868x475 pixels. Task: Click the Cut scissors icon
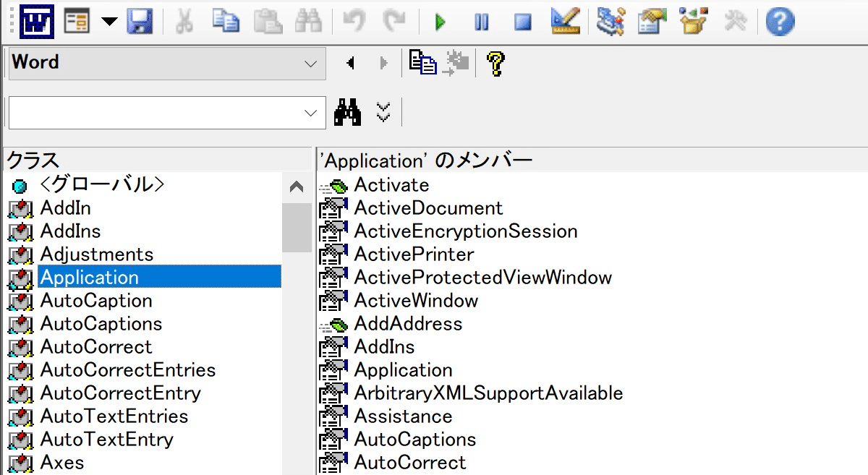pyautogui.click(x=184, y=22)
